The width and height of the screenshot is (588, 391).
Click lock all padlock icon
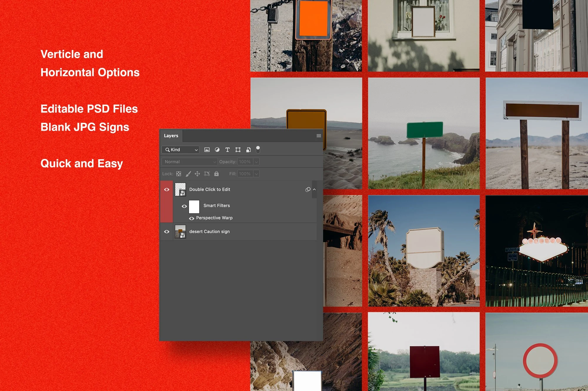[x=216, y=174]
